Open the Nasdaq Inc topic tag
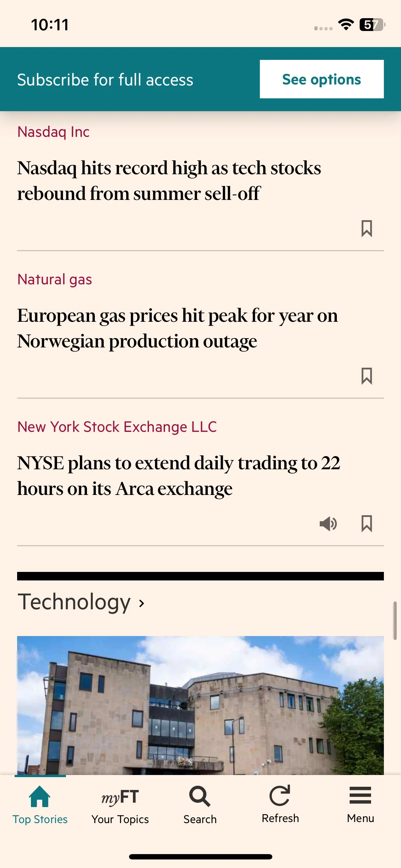Image resolution: width=401 pixels, height=868 pixels. [x=53, y=132]
